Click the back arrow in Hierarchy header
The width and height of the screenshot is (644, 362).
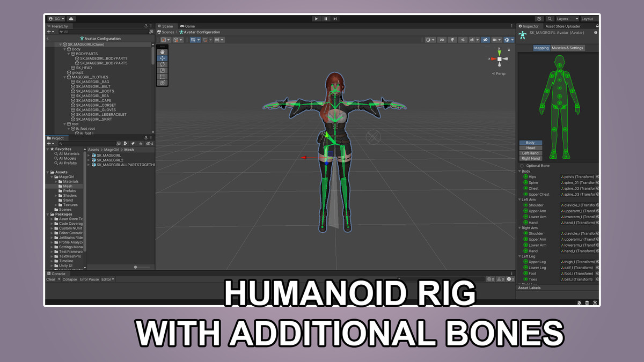(48, 39)
